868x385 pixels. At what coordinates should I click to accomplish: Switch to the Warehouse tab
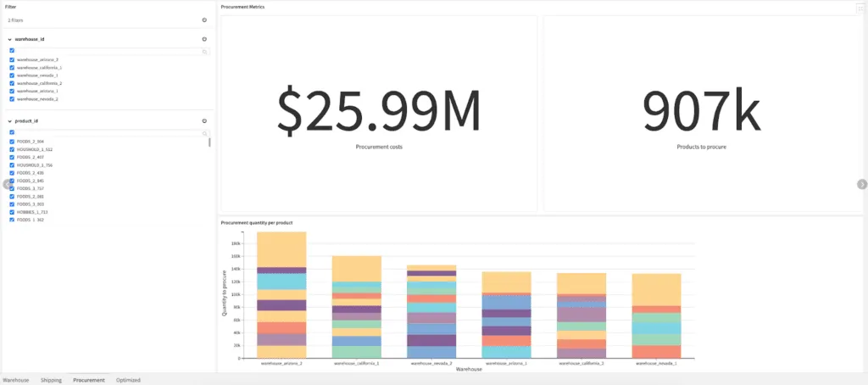coord(16,380)
